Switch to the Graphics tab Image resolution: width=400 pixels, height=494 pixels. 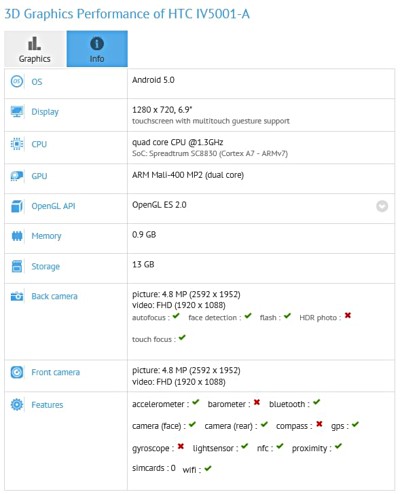tap(34, 49)
